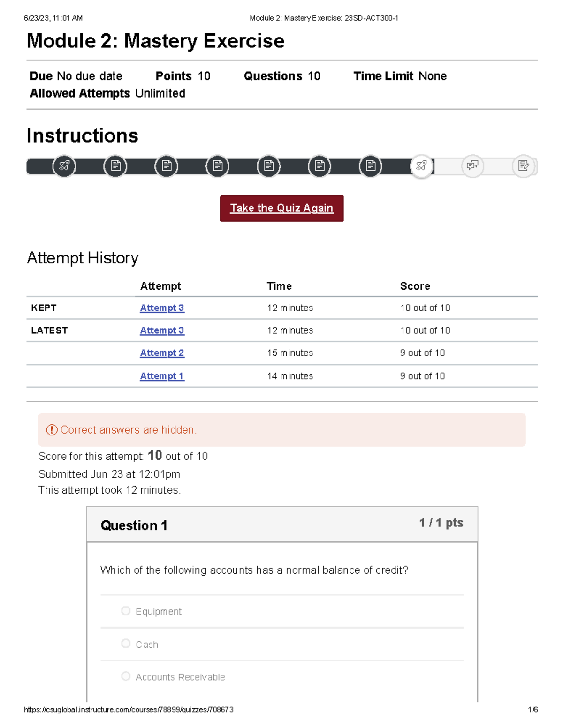
Task: Click the fourth document page icon
Action: click(268, 166)
